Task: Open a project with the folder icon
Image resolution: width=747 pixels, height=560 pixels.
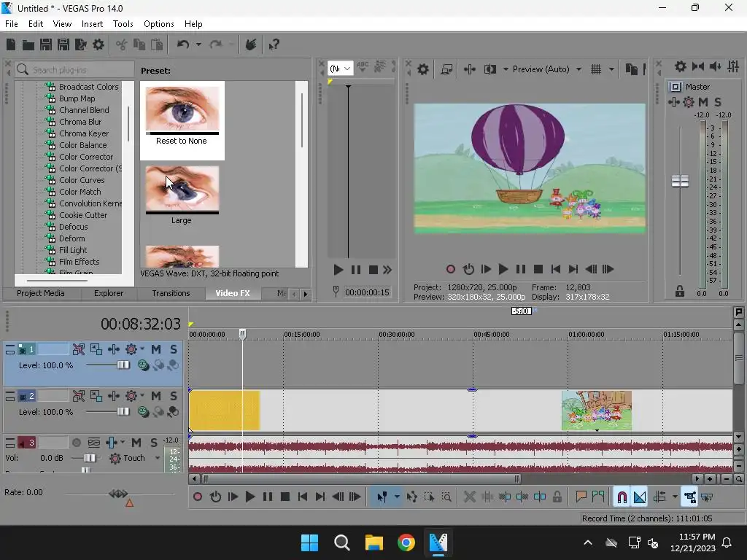Action: 28,44
